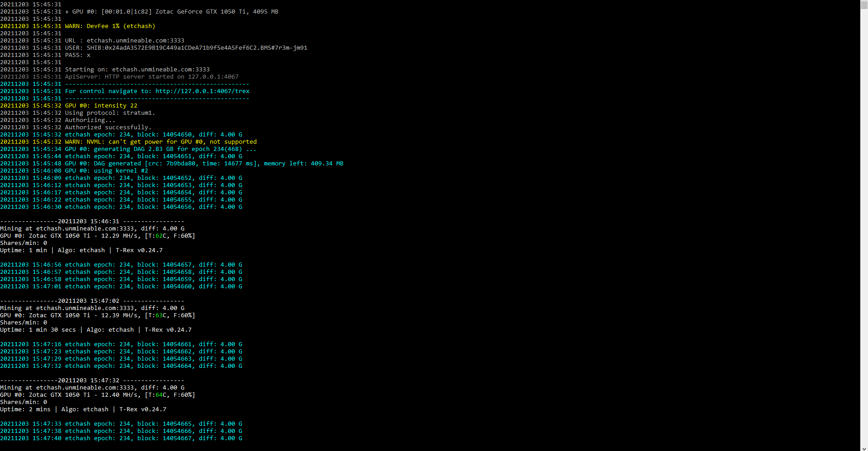Click the block 14054652 epoch line
Viewport: 868px width, 451px height.
pos(121,178)
